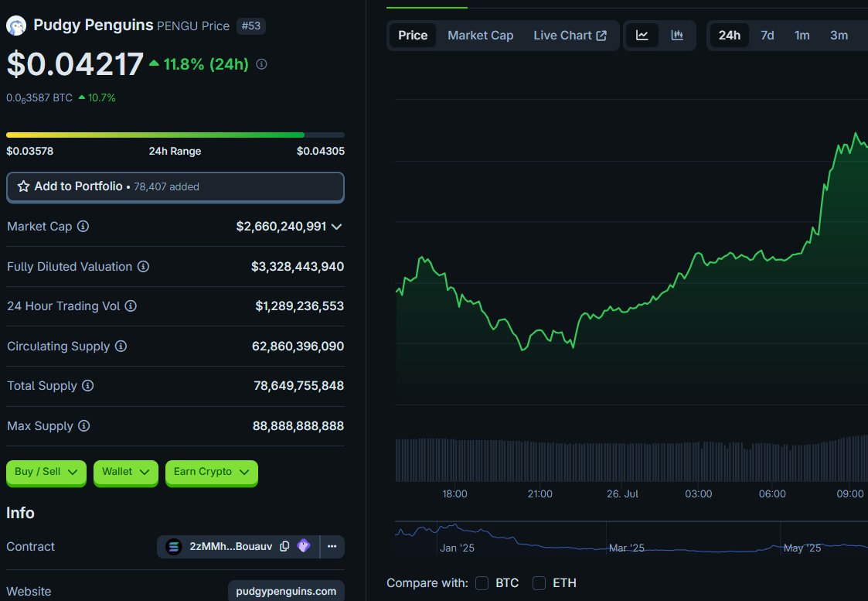The width and height of the screenshot is (868, 601).
Task: Click 24 Hour Trading Vol info icon
Action: 131,306
